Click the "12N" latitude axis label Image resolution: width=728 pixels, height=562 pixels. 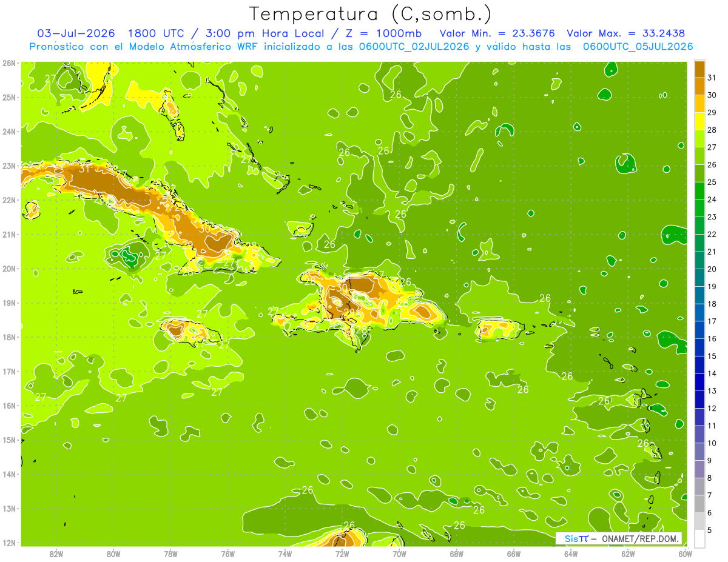[9, 542]
